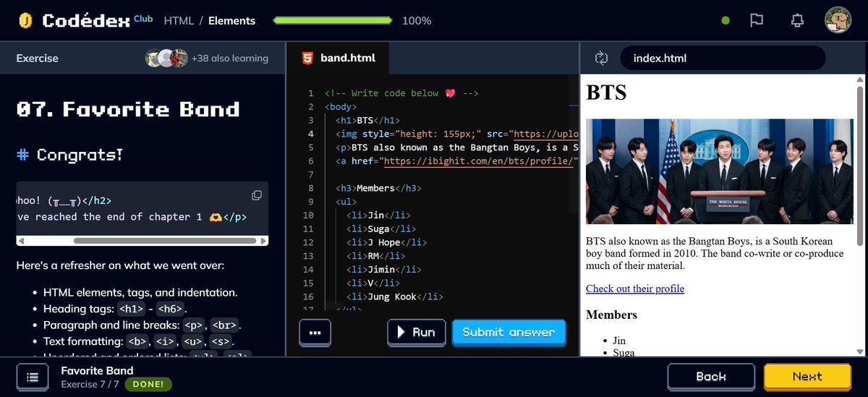Submit answer for the exercise
The width and height of the screenshot is (868, 397).
click(x=509, y=332)
